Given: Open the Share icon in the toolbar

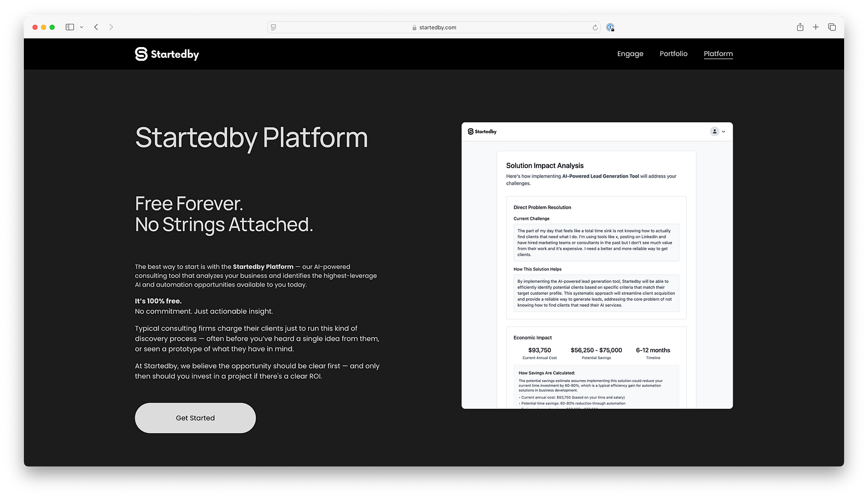Looking at the screenshot, I should coord(800,27).
